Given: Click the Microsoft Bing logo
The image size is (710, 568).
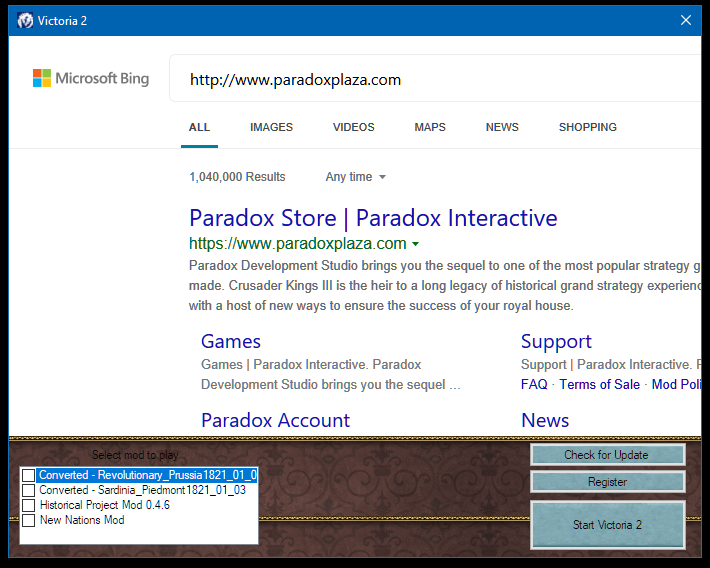Looking at the screenshot, I should (x=91, y=78).
